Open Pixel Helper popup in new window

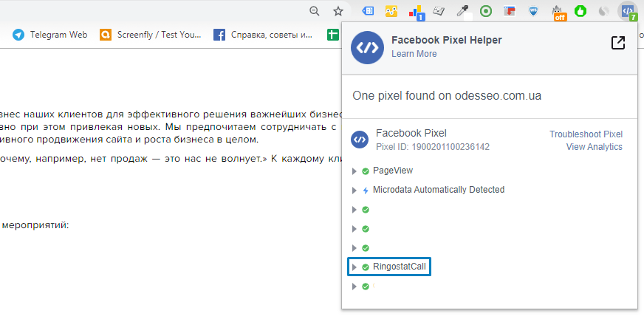coord(618,43)
